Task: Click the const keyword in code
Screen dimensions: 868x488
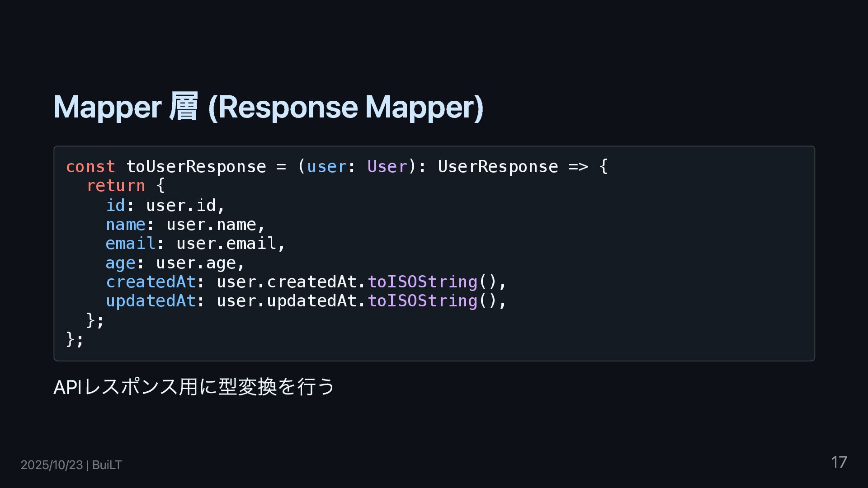Action: click(90, 167)
